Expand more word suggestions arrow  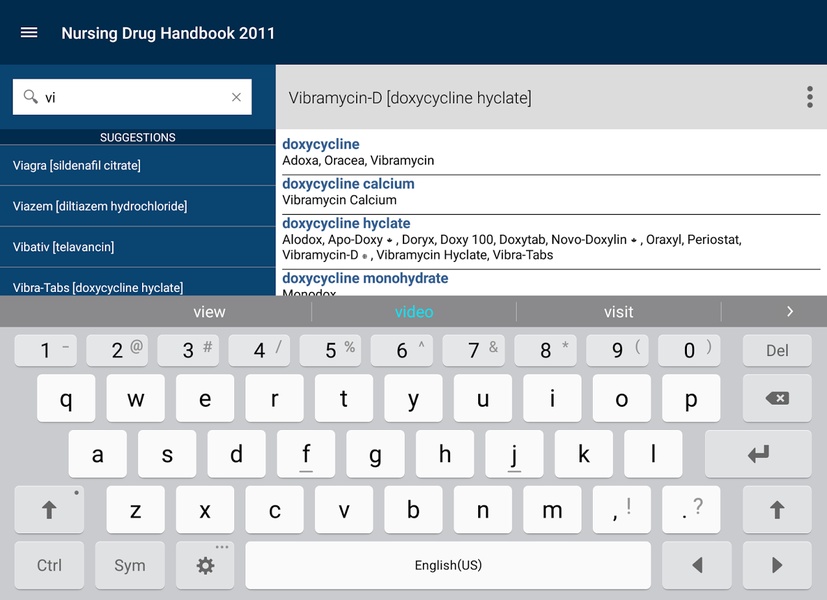(790, 312)
